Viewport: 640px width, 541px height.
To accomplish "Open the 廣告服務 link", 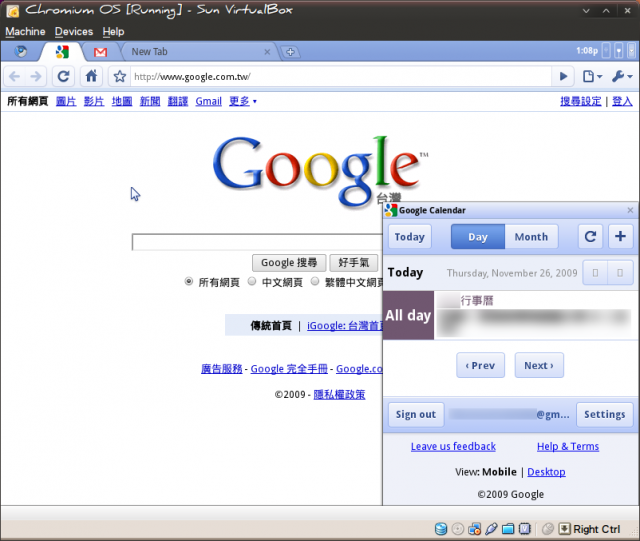I will pos(222,369).
